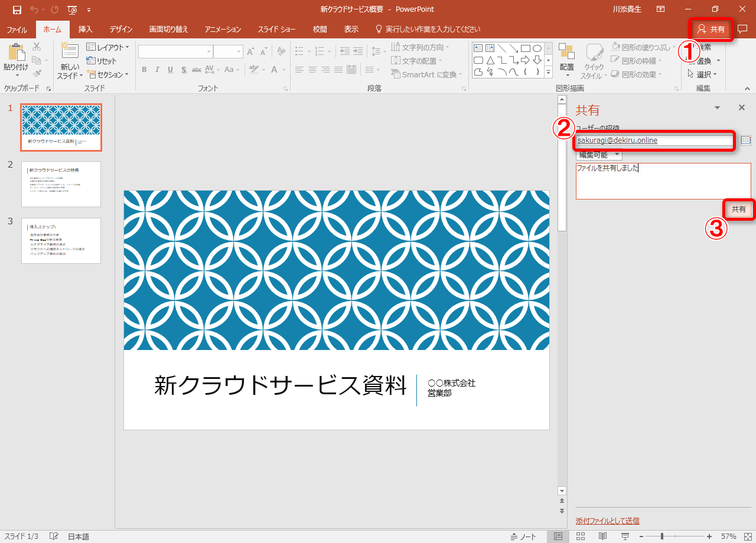Open the 挿入 (Insert) ribbon tab
This screenshot has width=756, height=543.
(85, 29)
